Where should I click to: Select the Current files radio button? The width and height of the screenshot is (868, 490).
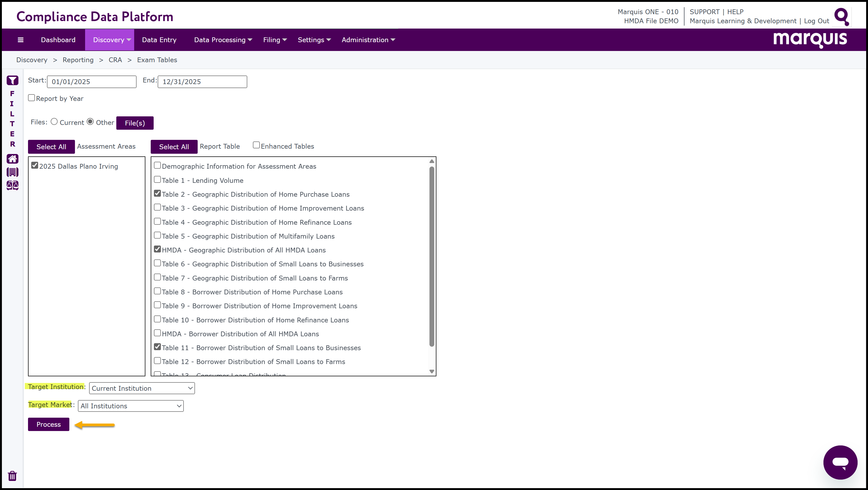point(54,122)
